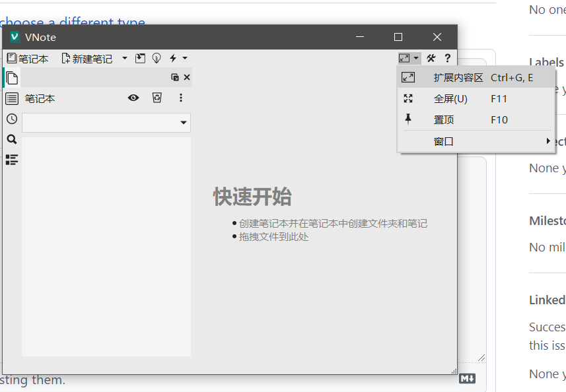The width and height of the screenshot is (566, 392).
Task: Open settings with the tools icon
Action: click(x=431, y=58)
